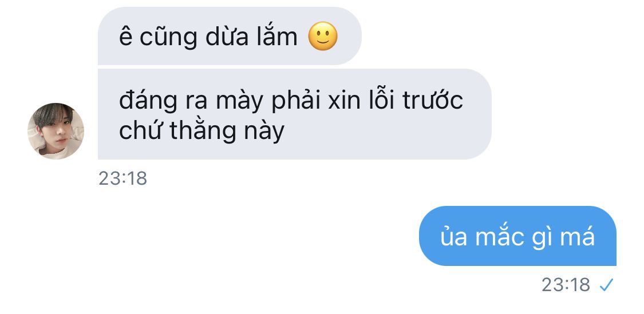Screen dimensions: 644x314
Task: Click the word "mày" in the second message
Action: pyautogui.click(x=239, y=101)
